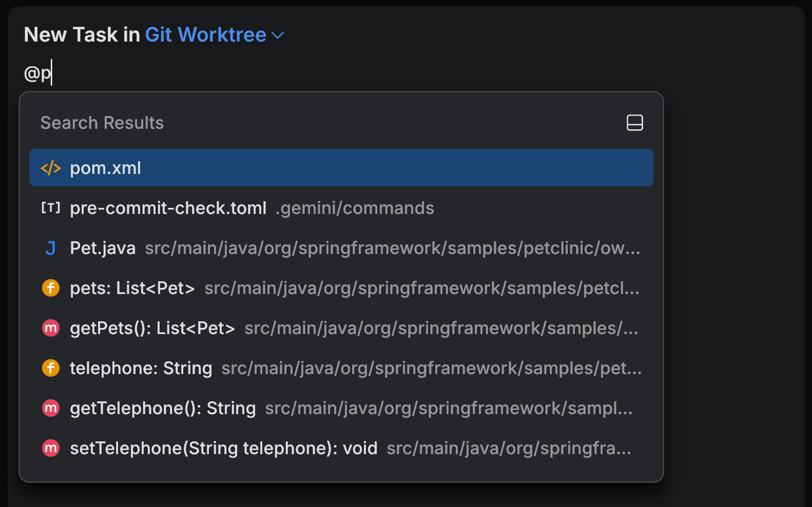812x507 pixels.
Task: Click the TOML icon beside pre-commit-check.toml
Action: point(51,208)
